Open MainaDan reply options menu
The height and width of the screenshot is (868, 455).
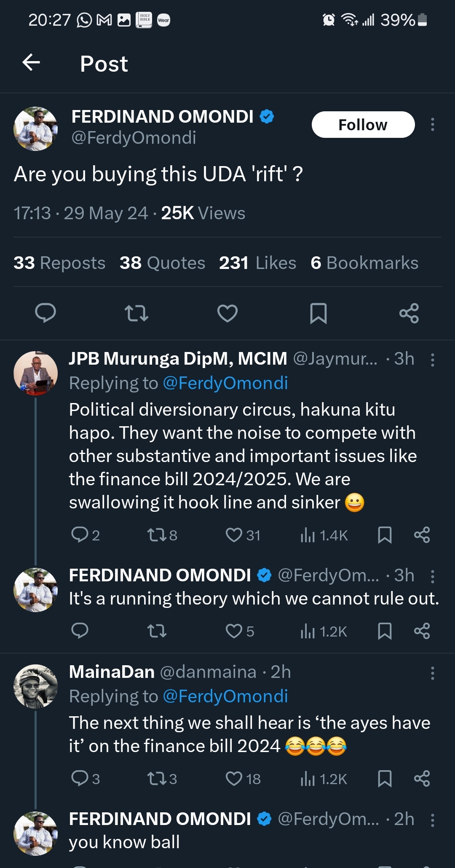(432, 673)
